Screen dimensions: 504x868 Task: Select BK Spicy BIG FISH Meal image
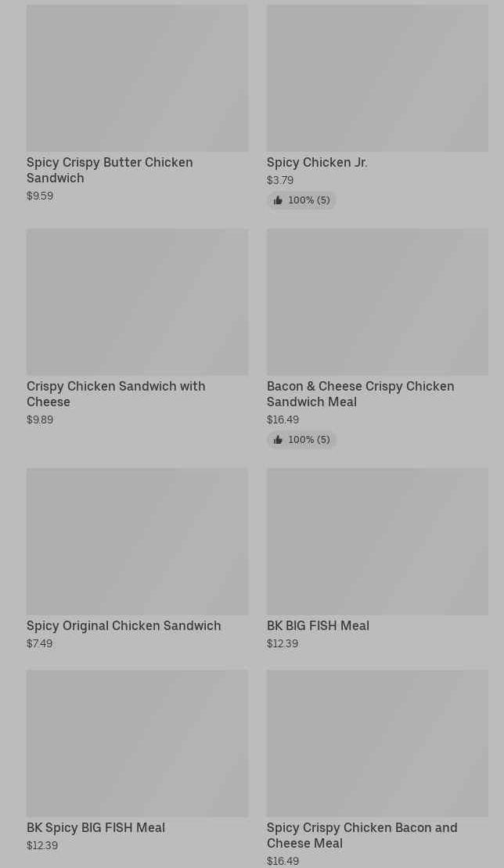point(137,743)
